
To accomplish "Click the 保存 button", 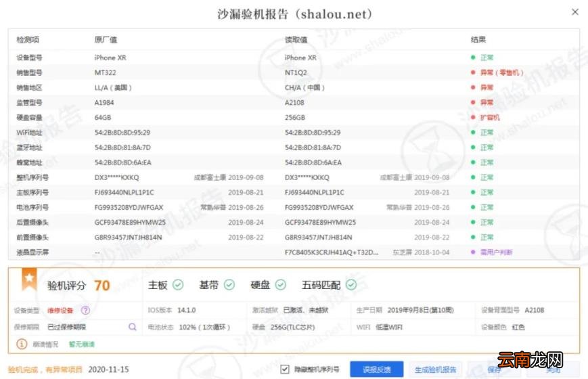I will point(494,370).
